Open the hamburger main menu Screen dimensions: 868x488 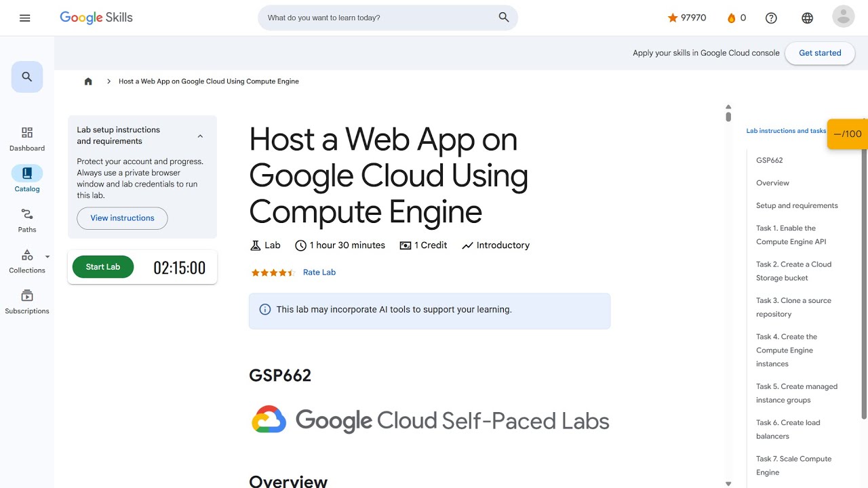(25, 18)
